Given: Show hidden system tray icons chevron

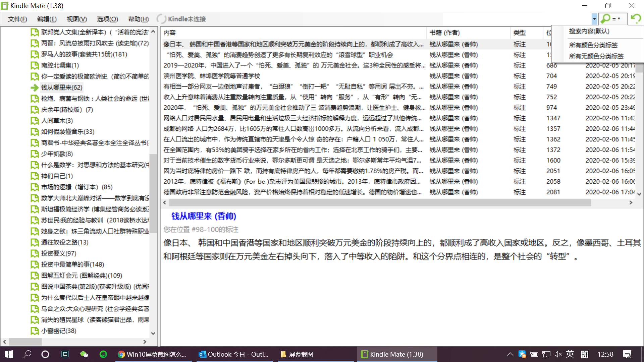Looking at the screenshot, I should coord(510,354).
